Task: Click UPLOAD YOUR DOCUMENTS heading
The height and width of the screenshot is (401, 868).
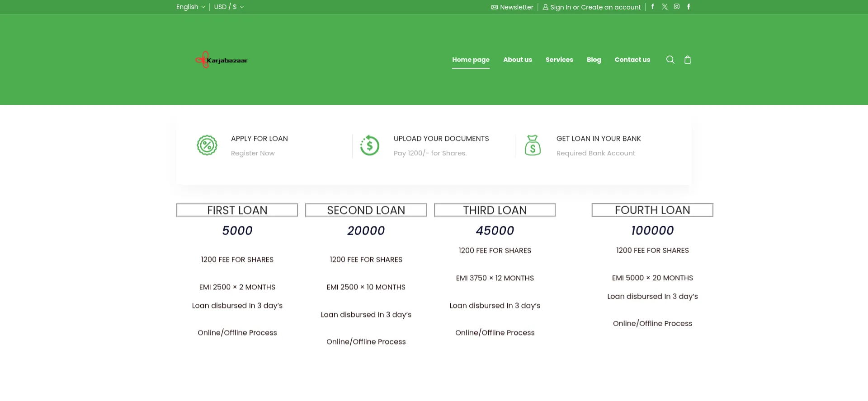Action: (441, 139)
